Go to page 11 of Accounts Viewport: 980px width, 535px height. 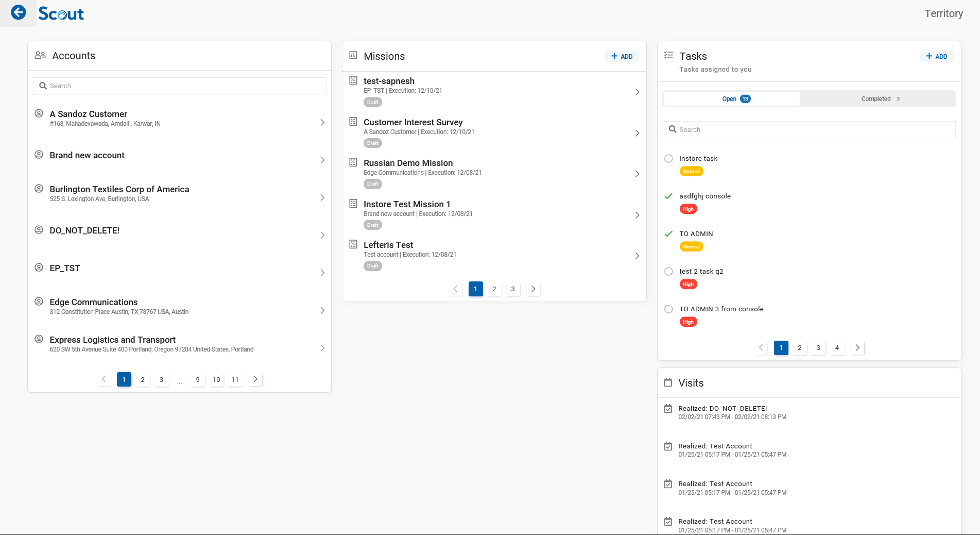235,380
